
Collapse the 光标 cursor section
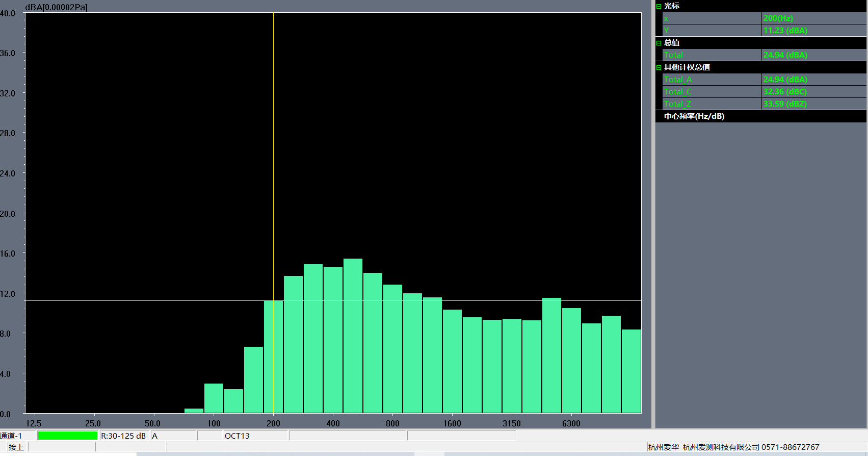click(659, 6)
